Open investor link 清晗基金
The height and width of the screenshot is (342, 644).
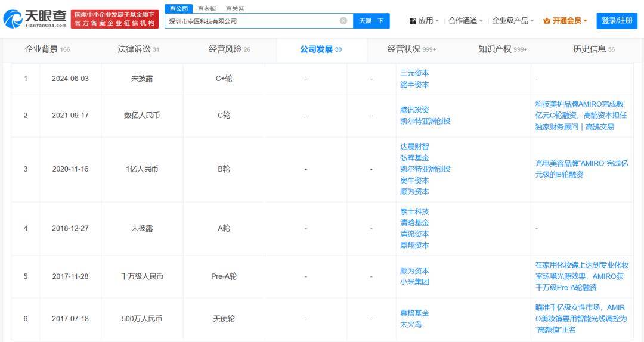414,222
